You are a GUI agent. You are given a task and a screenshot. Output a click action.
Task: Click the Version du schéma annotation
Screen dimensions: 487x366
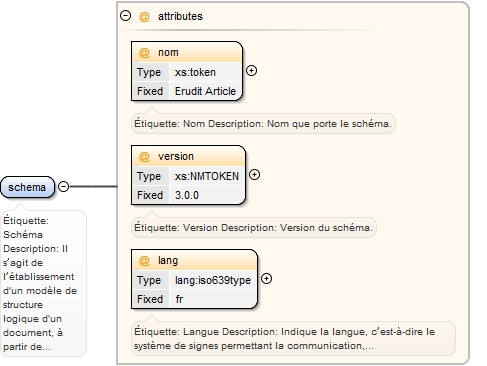254,228
